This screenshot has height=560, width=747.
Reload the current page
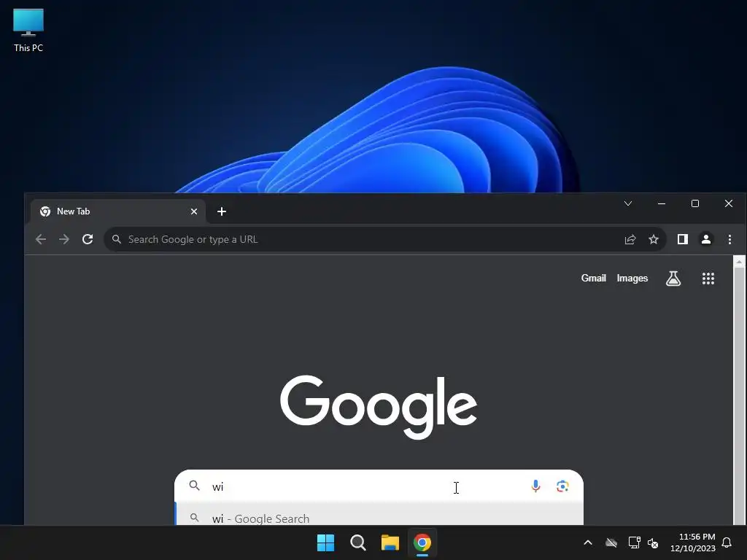(x=88, y=239)
